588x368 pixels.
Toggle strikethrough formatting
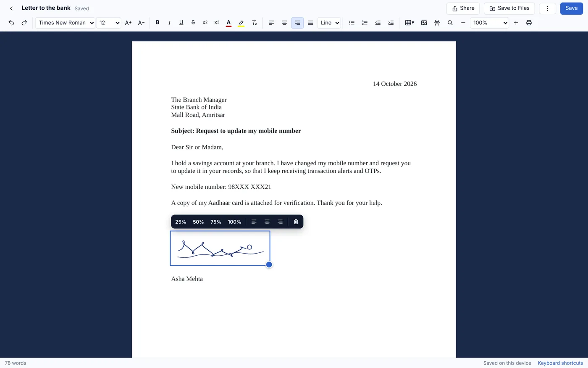click(193, 23)
